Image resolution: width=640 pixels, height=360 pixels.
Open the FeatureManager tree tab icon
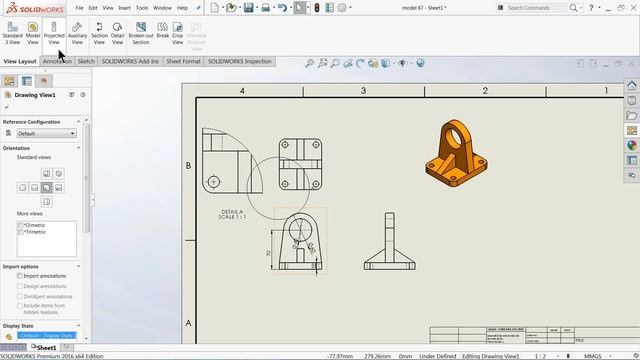click(x=9, y=81)
